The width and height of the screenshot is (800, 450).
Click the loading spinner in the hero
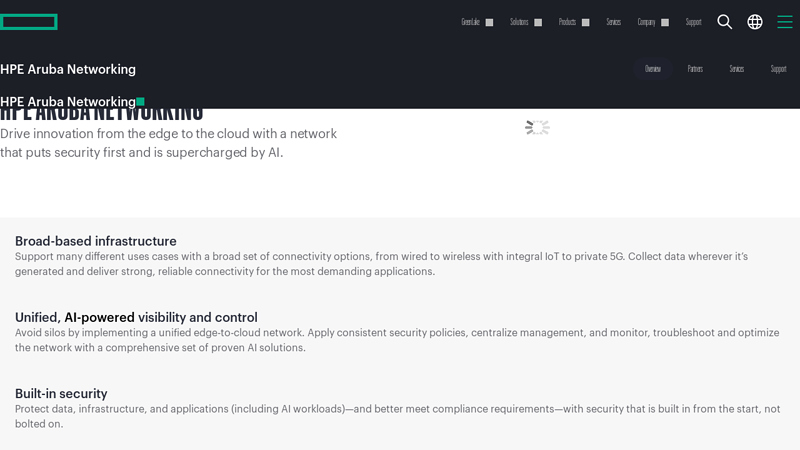click(537, 127)
